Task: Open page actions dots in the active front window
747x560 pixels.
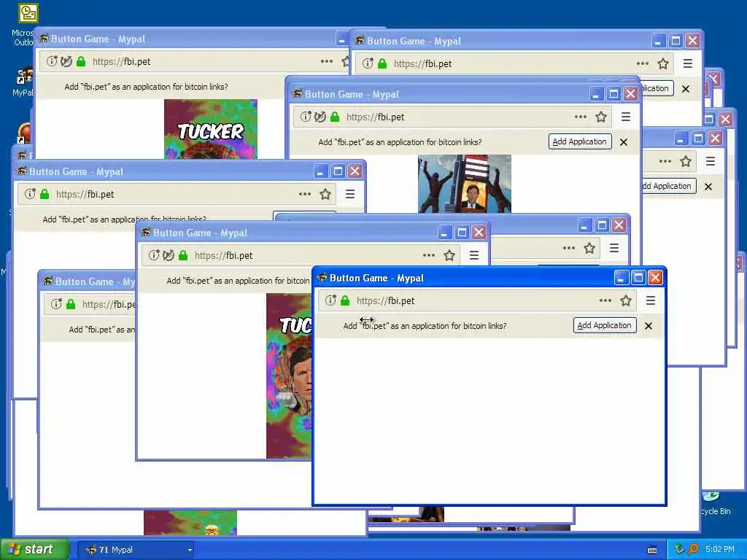Action: click(x=605, y=300)
